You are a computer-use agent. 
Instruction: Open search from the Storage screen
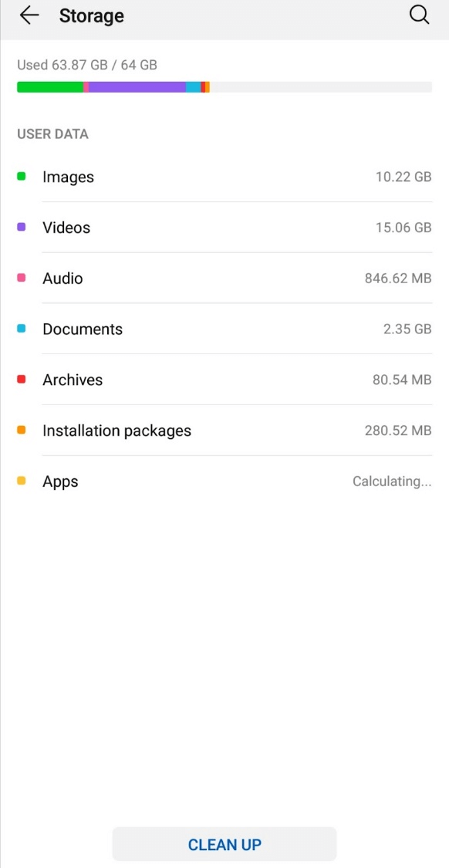tap(419, 15)
